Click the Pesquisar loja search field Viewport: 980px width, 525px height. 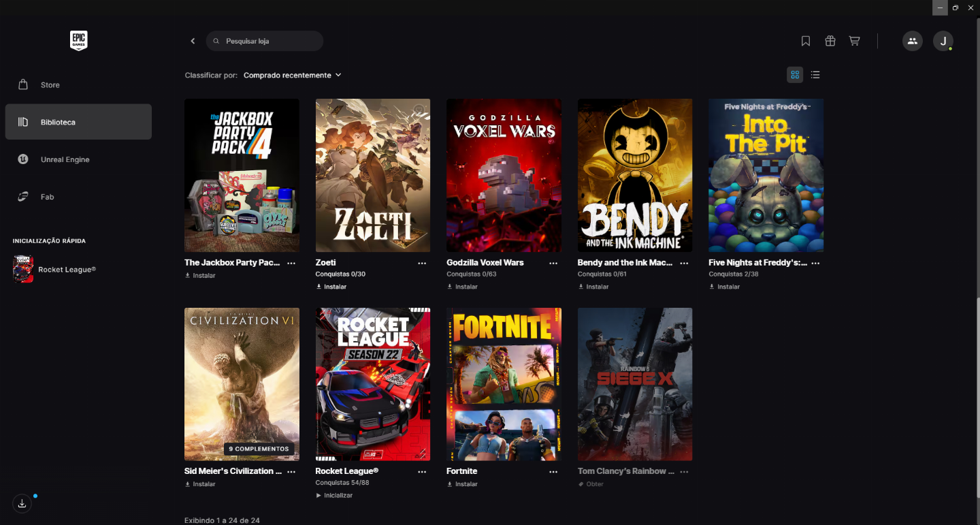(x=265, y=41)
